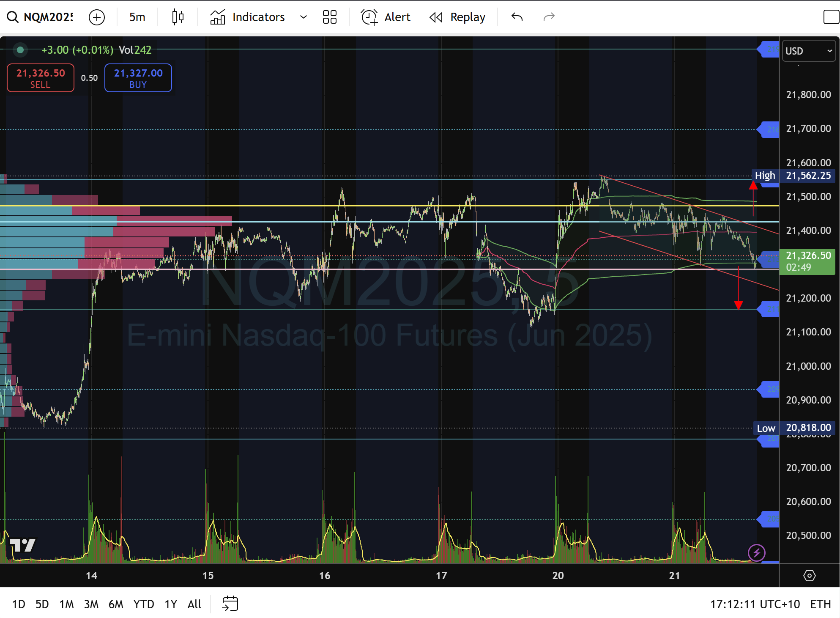Toggle the ETH session setting
The image size is (840, 618).
click(821, 604)
